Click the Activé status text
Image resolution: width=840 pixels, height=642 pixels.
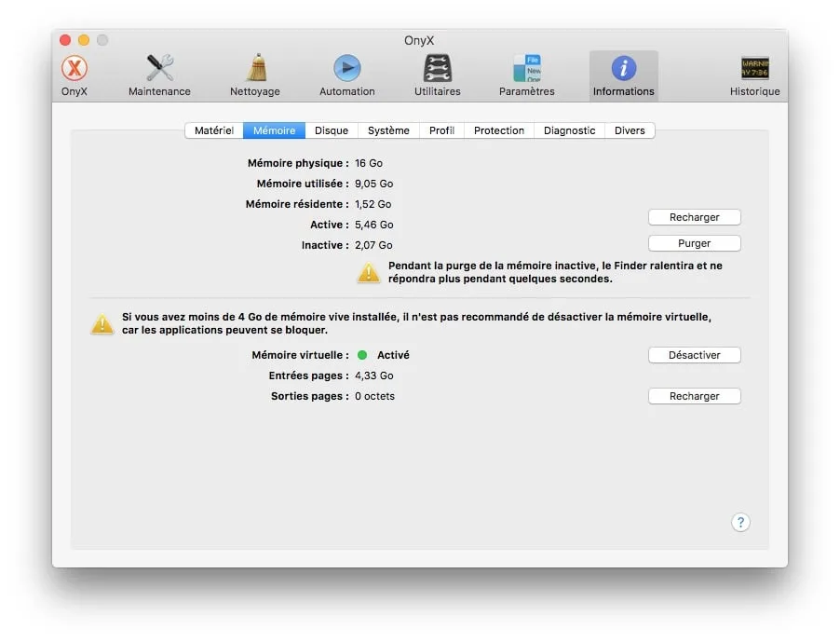pos(393,355)
